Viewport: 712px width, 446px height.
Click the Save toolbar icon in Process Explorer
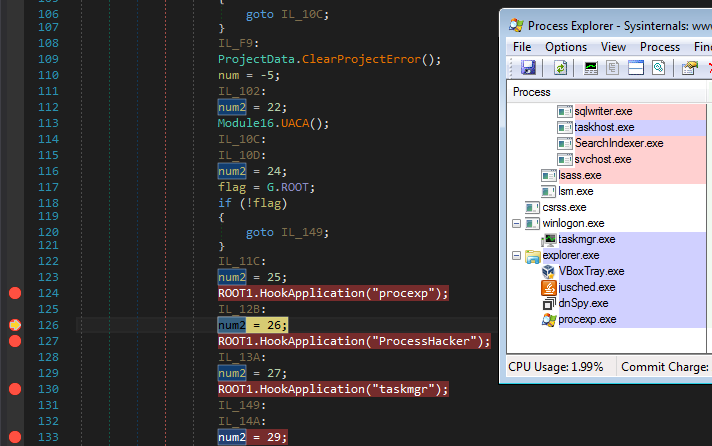click(x=528, y=68)
